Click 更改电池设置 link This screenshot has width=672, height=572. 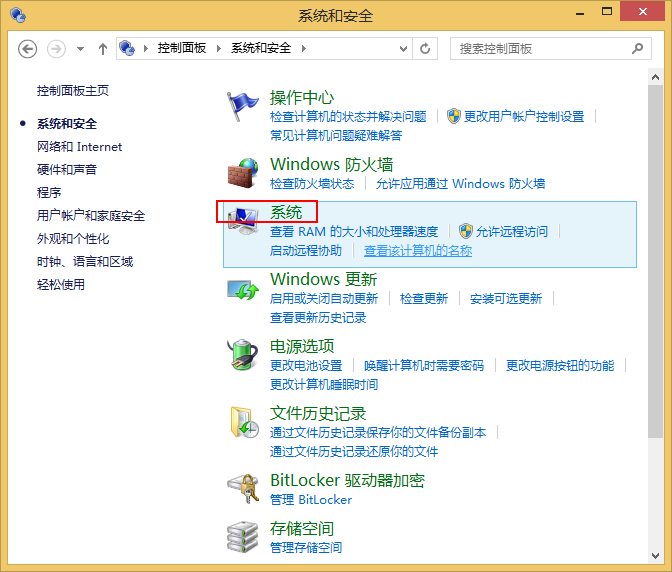[306, 365]
